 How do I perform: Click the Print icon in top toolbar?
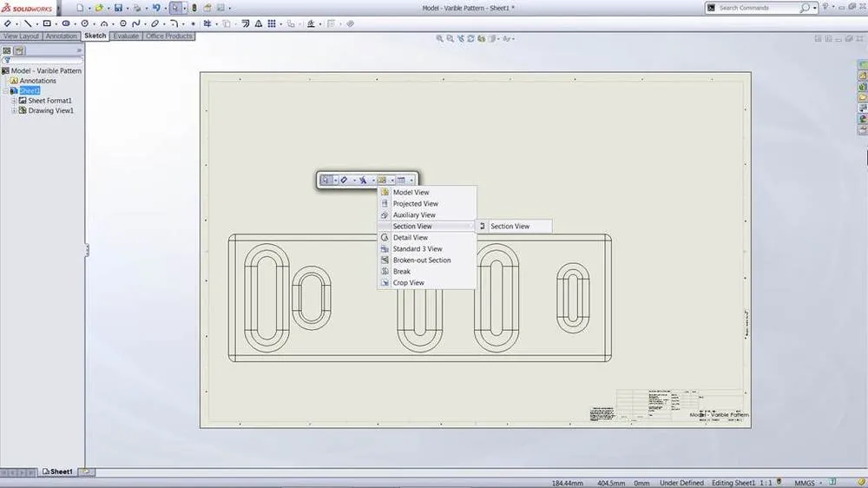(137, 8)
